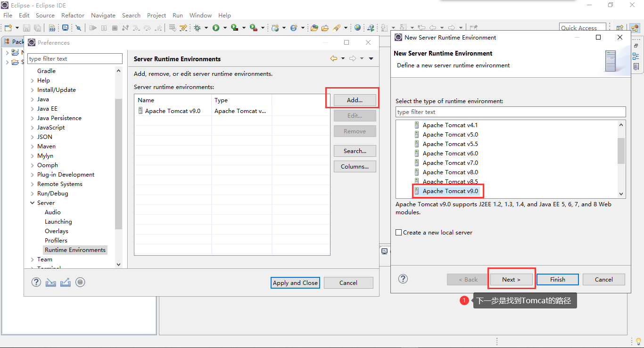Click the Open Type folder icon
Image resolution: width=644 pixels, height=348 pixels.
(314, 28)
